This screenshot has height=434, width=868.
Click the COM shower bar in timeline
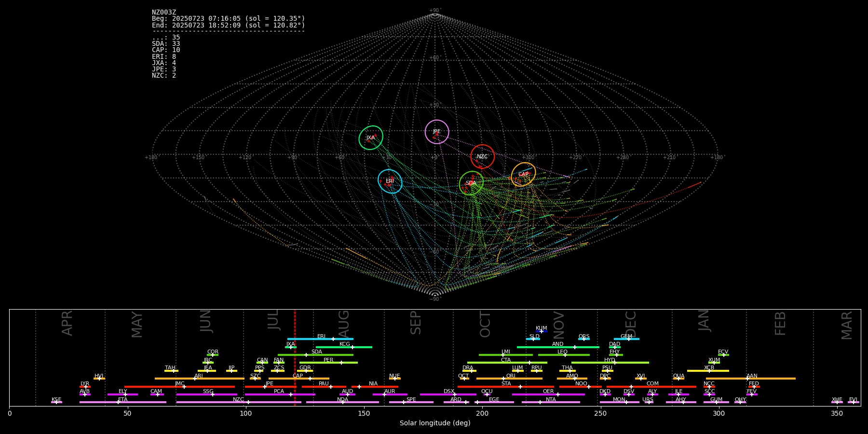click(651, 386)
